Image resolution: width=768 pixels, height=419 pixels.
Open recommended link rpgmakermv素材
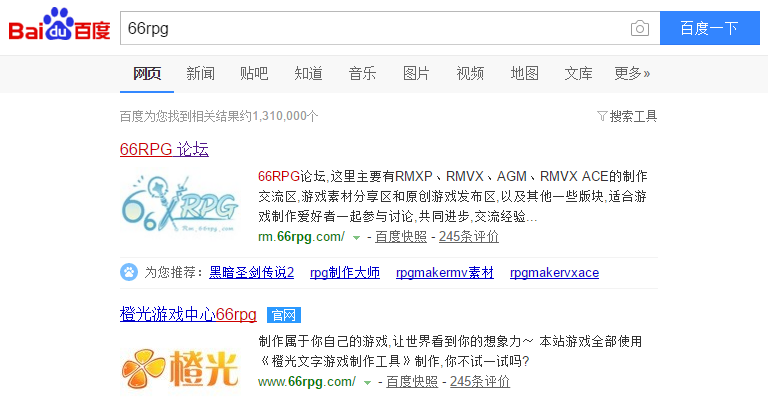(445, 272)
